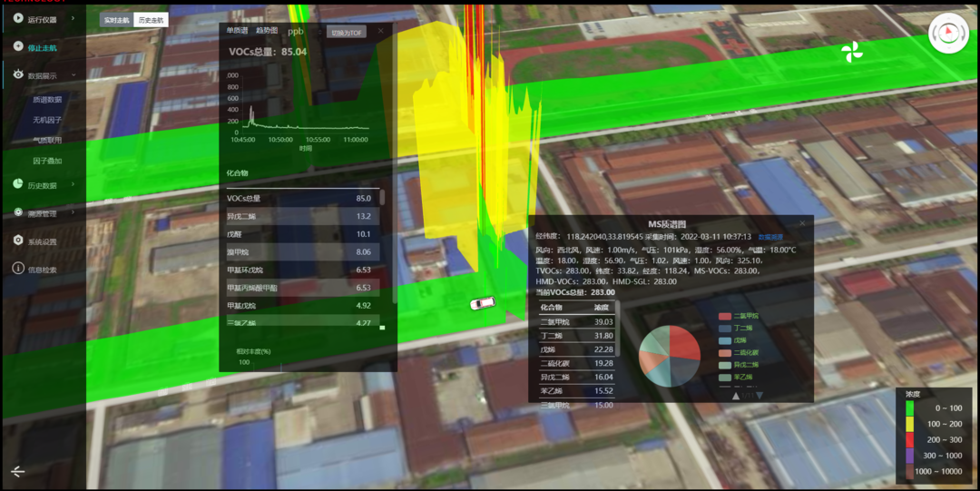Image resolution: width=980 pixels, height=491 pixels.
Task: Click the eye icon beside 数据展示
Action: pyautogui.click(x=18, y=75)
